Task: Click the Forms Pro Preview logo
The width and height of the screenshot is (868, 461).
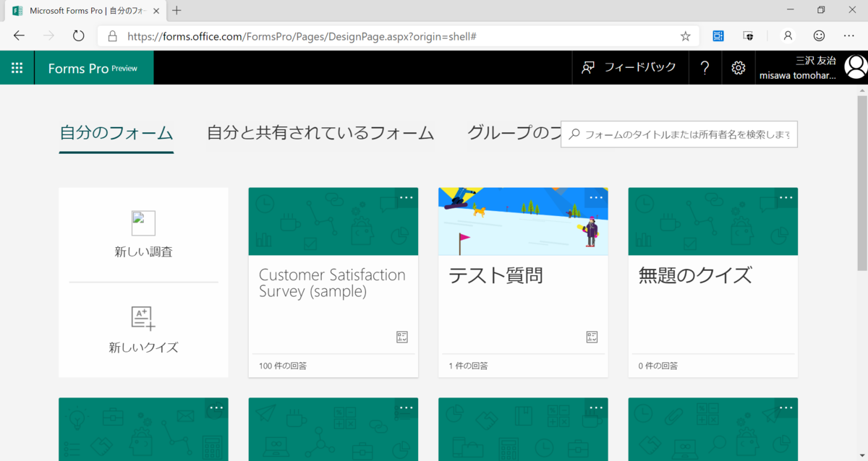Action: [93, 68]
